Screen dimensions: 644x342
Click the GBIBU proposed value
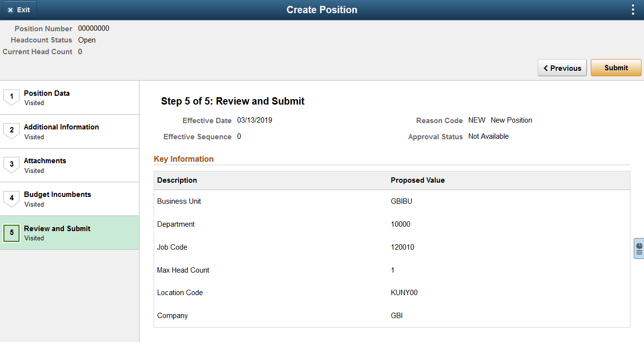tap(402, 201)
